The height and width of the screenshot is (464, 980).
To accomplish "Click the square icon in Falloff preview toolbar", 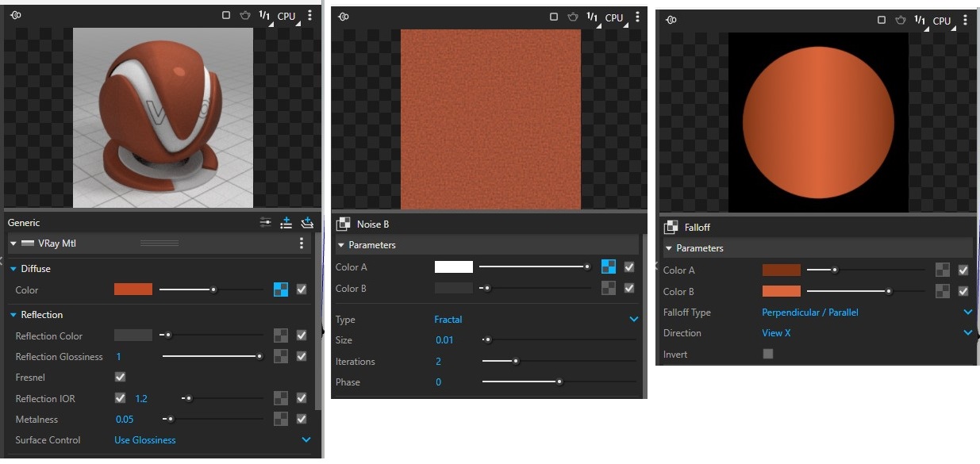I will [x=882, y=20].
